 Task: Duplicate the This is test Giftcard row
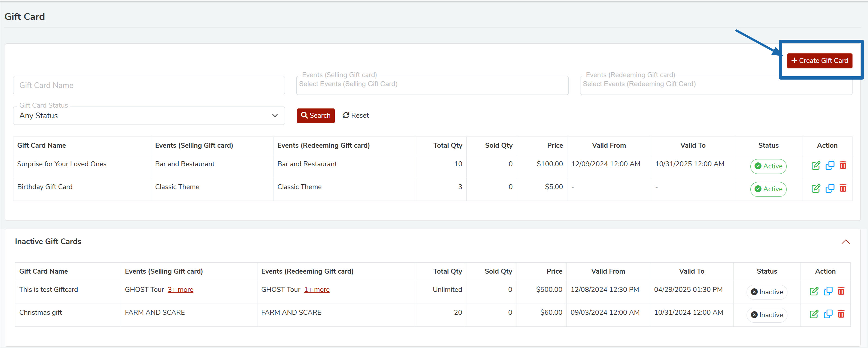coord(828,291)
